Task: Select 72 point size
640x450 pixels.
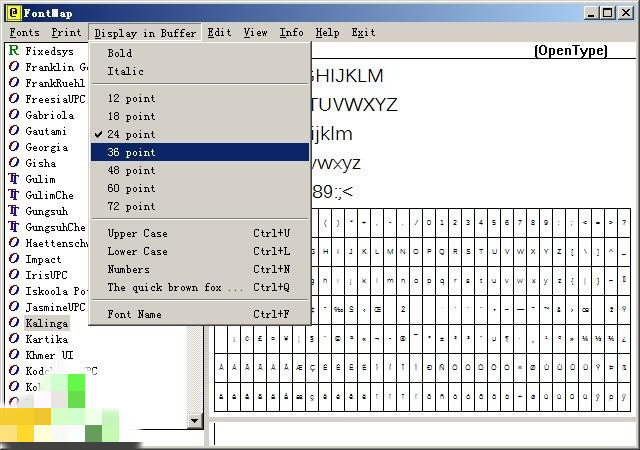Action: 200,206
